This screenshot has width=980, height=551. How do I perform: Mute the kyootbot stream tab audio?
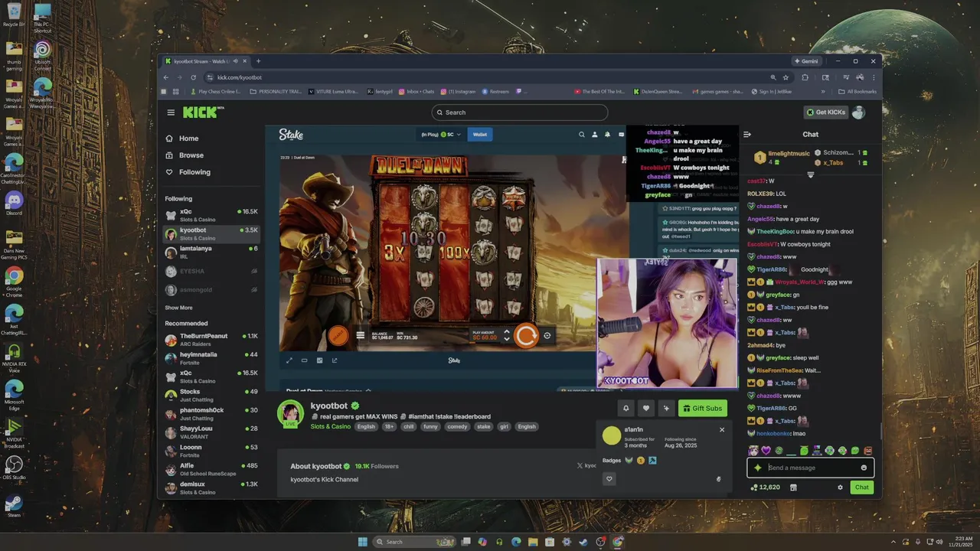(x=234, y=61)
